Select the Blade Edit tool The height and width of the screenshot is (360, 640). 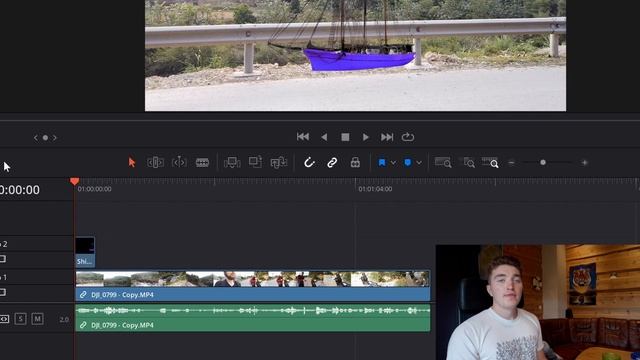[202, 162]
